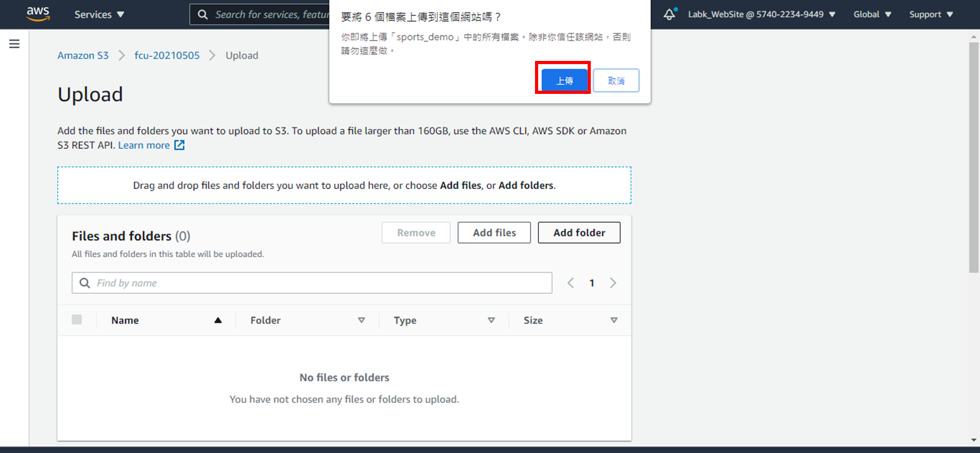Go to Amazon S3 breadcrumb link
The image size is (980, 453).
tap(83, 55)
